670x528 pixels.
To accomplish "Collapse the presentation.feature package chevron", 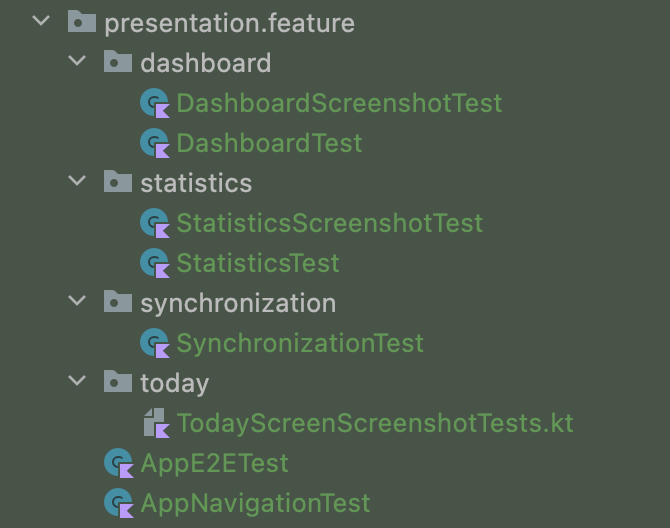I will point(41,21).
